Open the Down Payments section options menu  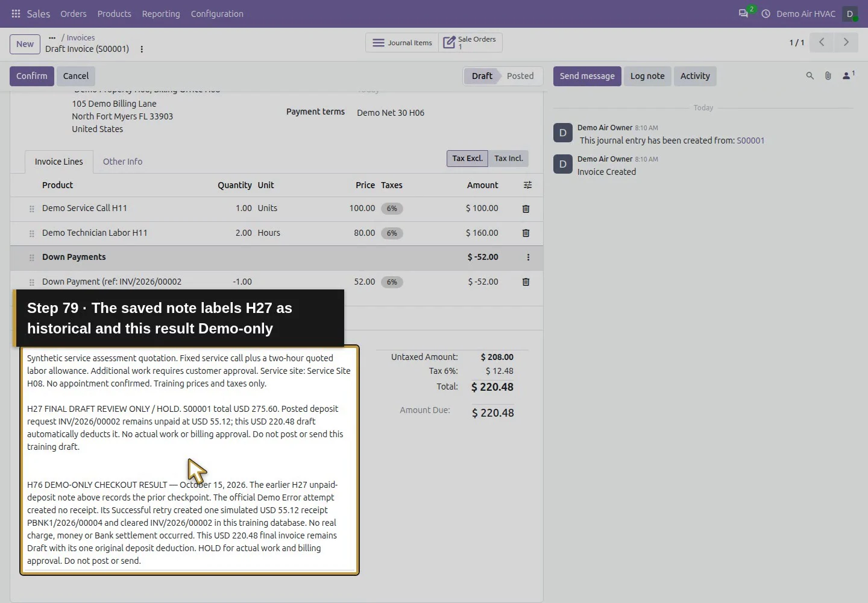coord(528,257)
